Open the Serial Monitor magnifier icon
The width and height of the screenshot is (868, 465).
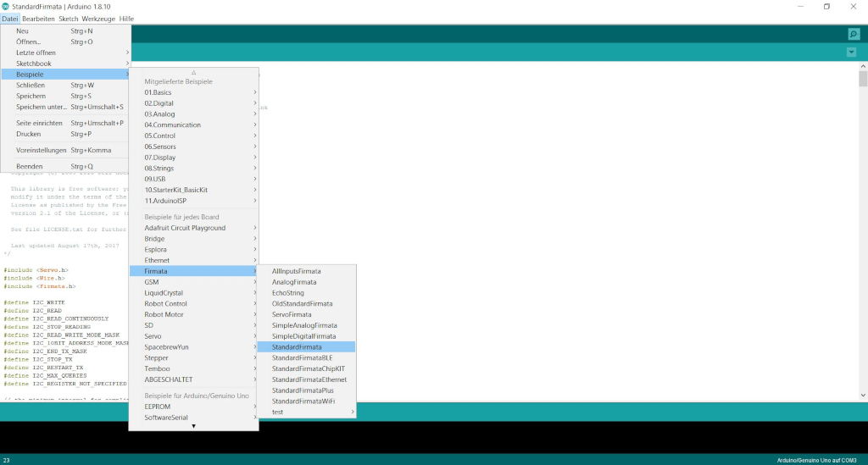pos(853,34)
